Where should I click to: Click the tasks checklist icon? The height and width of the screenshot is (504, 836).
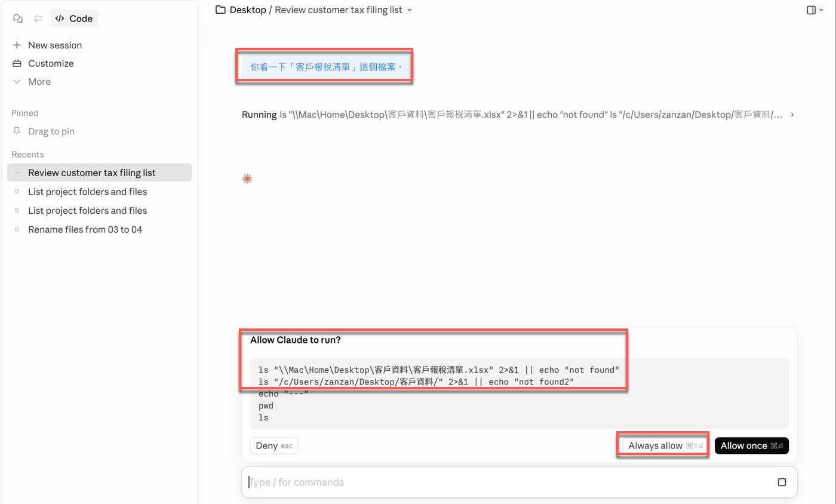coord(38,19)
